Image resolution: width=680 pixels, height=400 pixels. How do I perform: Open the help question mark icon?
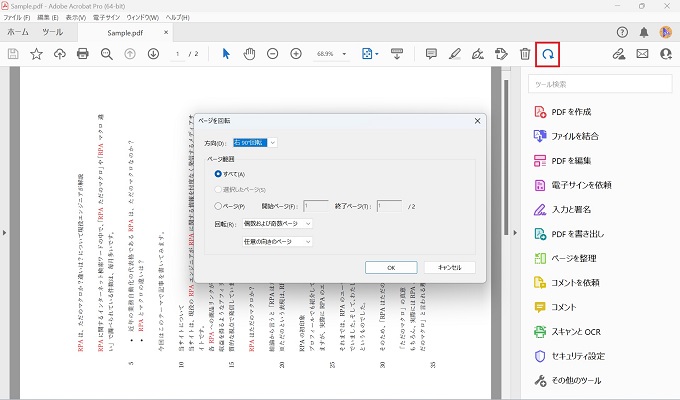tap(622, 32)
